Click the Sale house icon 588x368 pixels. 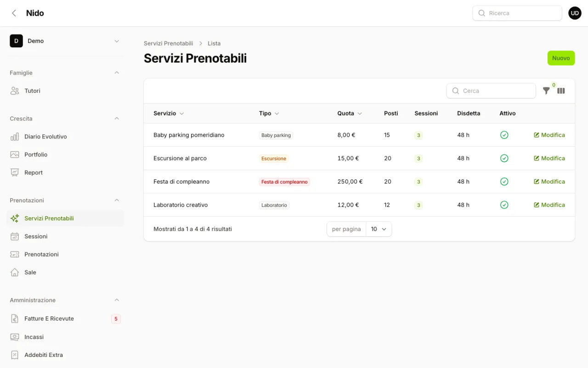(15, 272)
